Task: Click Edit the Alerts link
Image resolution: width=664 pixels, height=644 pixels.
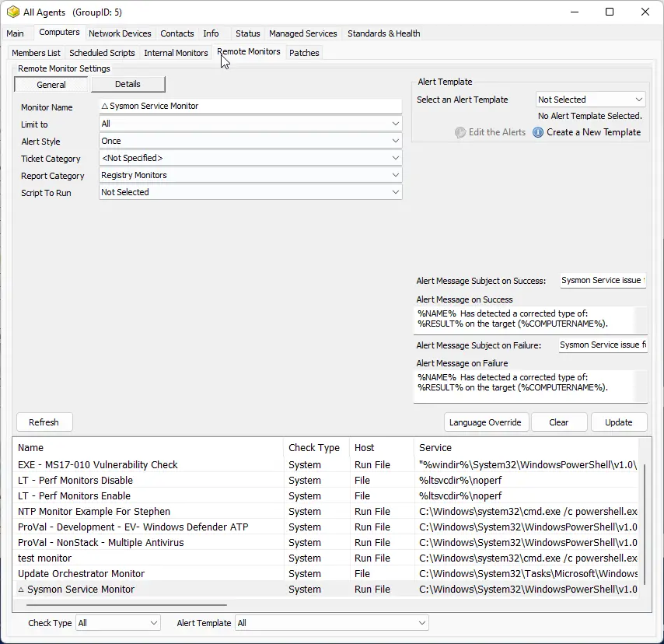Action: tap(497, 132)
